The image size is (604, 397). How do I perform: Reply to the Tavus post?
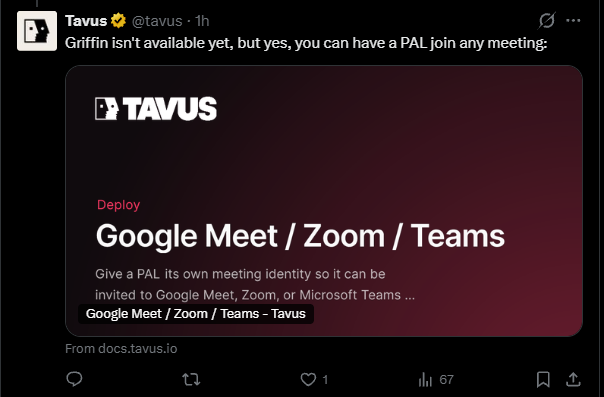pos(74,379)
